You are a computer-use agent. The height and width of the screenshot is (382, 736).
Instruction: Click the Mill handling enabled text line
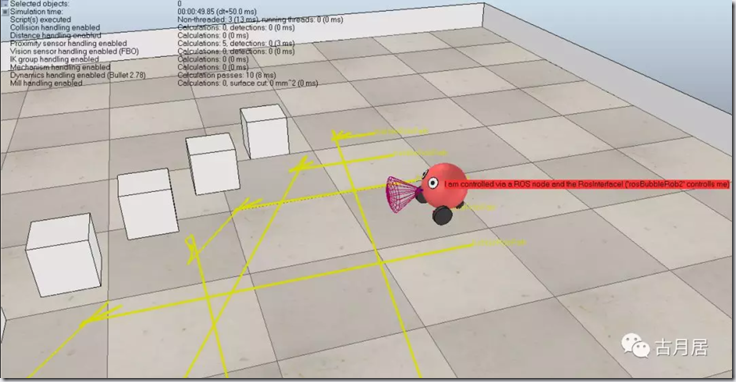[46, 83]
